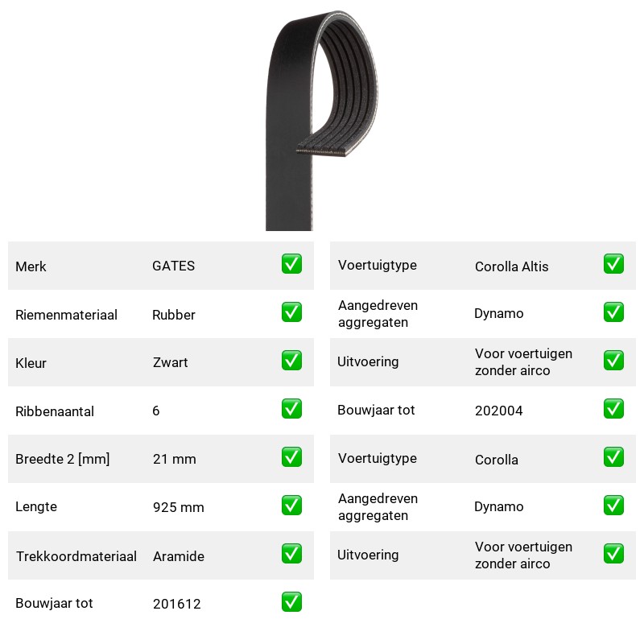Click the checkmark beside 201612

pyautogui.click(x=291, y=601)
